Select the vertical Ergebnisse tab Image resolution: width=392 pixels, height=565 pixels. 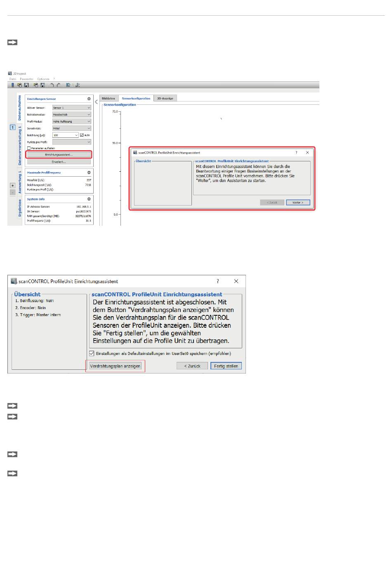[x=19, y=208]
